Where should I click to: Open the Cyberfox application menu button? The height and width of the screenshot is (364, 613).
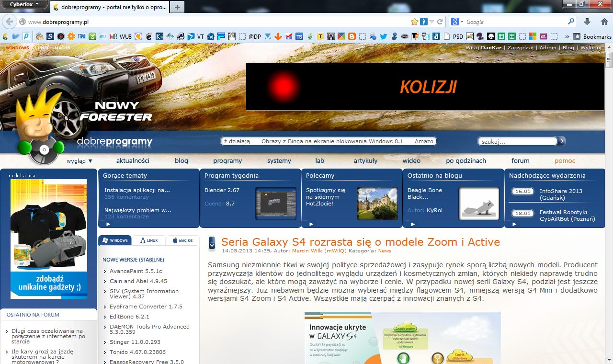coord(24,4)
